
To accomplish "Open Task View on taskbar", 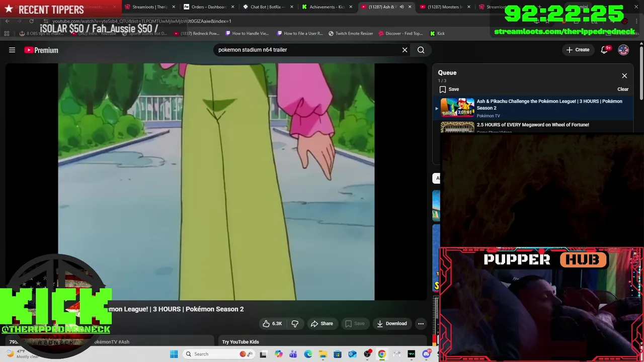I will [263, 354].
